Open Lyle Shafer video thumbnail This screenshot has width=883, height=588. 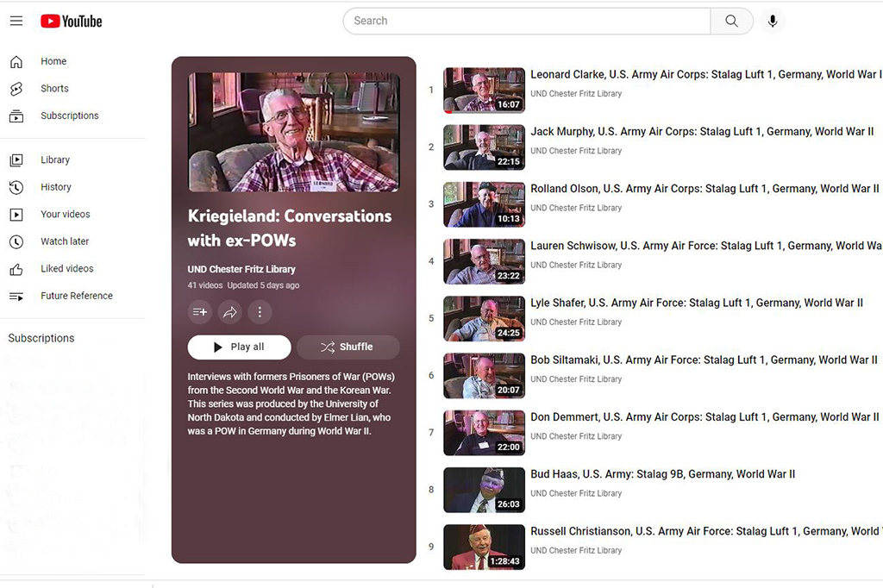pos(485,319)
